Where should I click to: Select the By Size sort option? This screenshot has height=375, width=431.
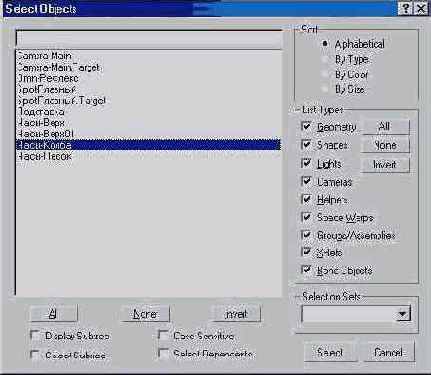click(x=325, y=89)
